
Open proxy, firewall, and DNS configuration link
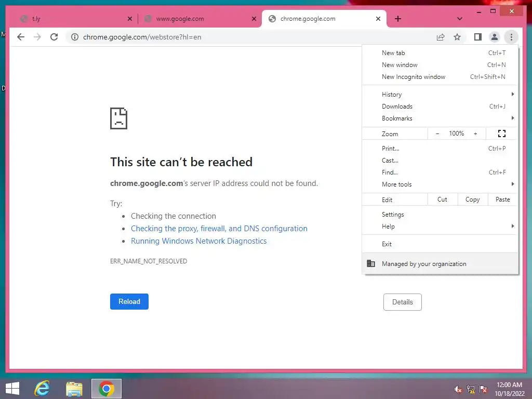coord(219,229)
